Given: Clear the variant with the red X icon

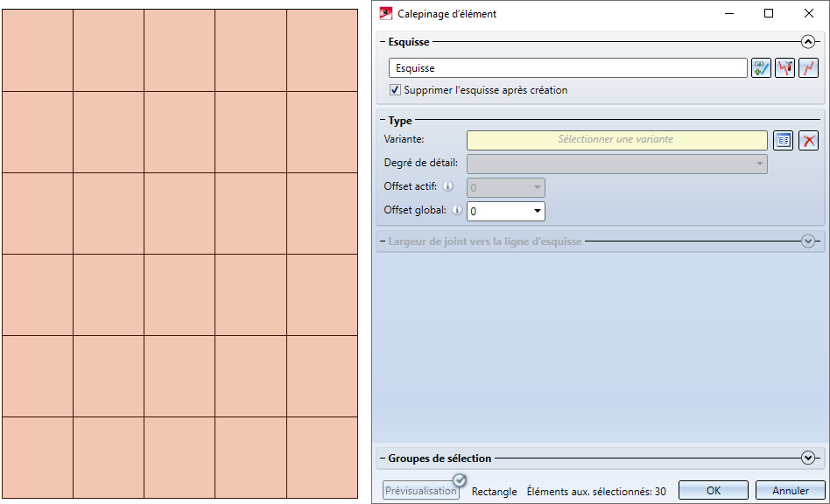Looking at the screenshot, I should (808, 141).
